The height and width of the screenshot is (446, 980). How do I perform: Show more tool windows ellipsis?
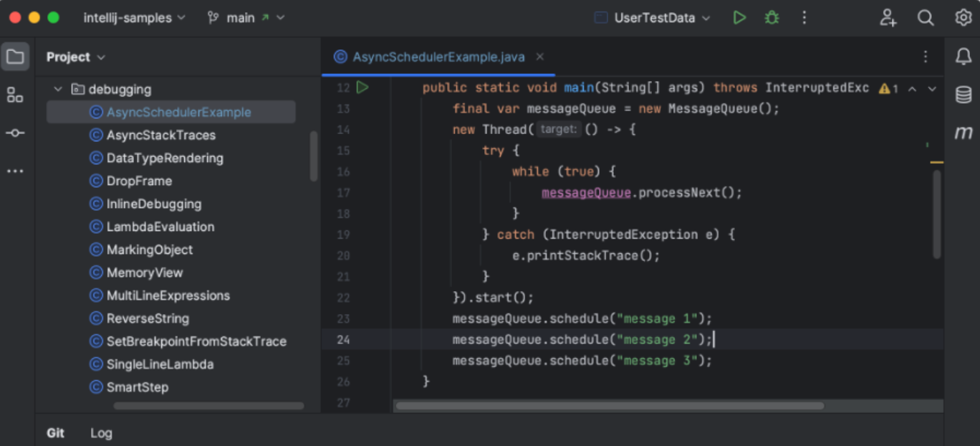(x=15, y=171)
